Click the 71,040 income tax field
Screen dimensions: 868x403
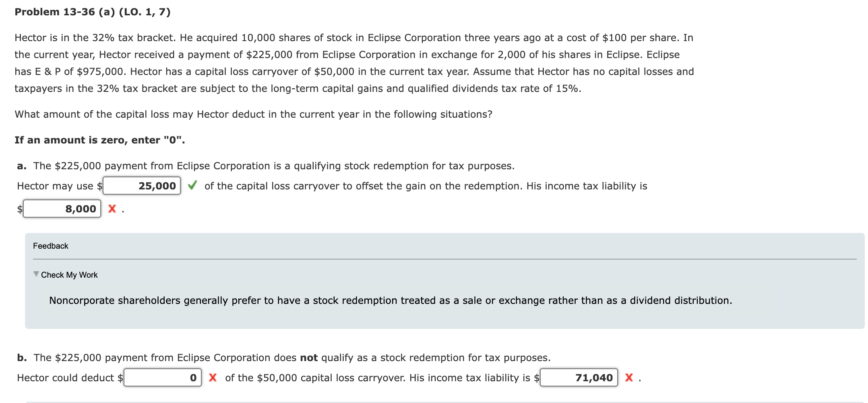tap(578, 378)
